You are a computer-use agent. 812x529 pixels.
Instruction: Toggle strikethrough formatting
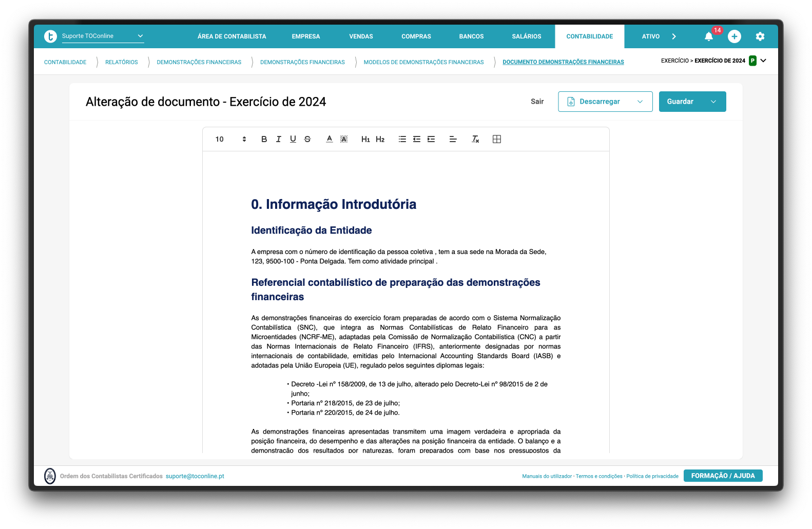point(307,139)
